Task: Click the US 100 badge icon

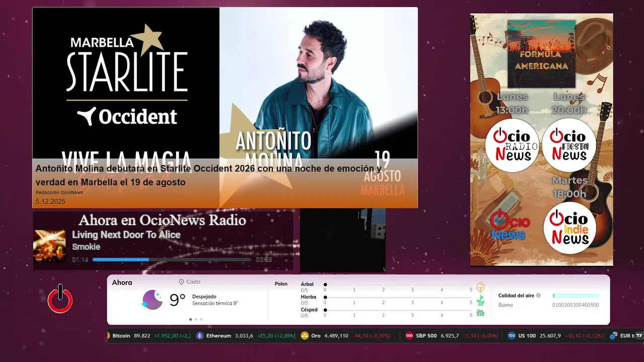Action: (x=511, y=335)
